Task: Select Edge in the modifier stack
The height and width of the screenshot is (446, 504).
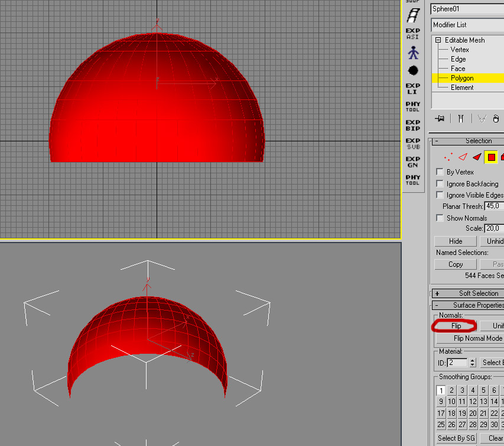Action: pyautogui.click(x=458, y=59)
